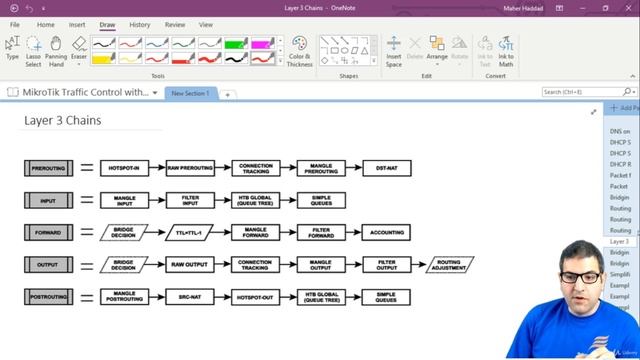Add a new section tab

coord(228,95)
